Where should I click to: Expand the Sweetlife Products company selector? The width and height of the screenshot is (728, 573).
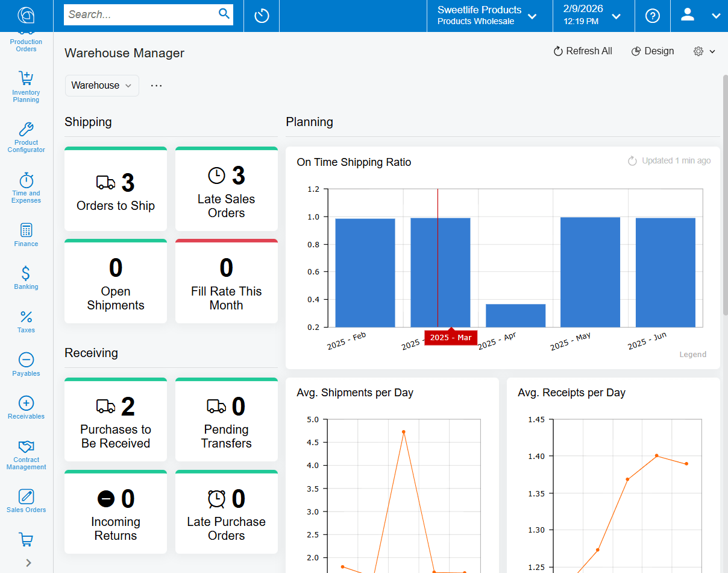(x=532, y=16)
